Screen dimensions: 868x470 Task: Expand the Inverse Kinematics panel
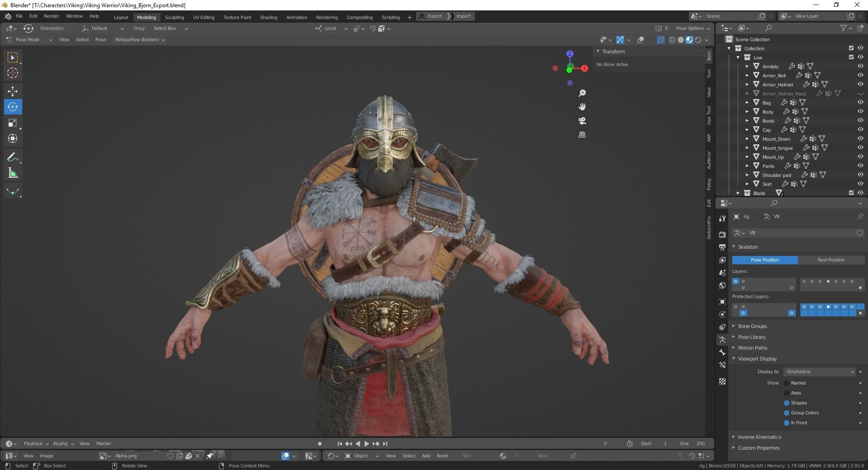[759, 437]
